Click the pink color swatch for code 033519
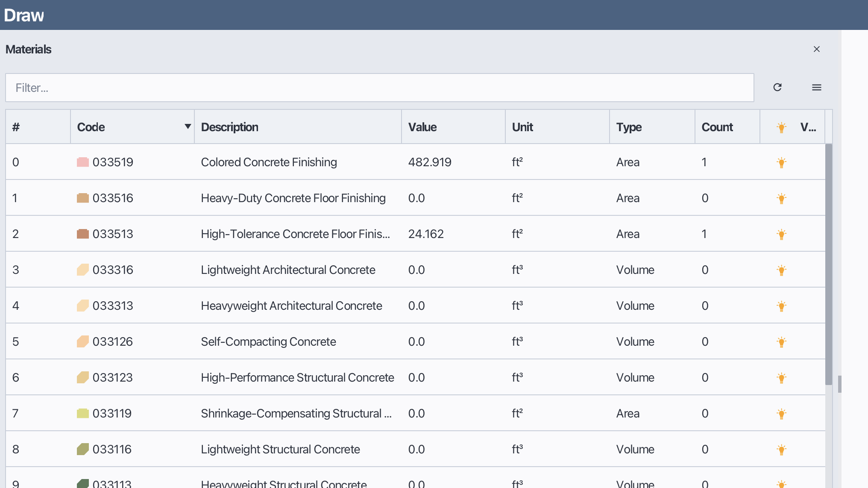868x488 pixels. pos(82,162)
